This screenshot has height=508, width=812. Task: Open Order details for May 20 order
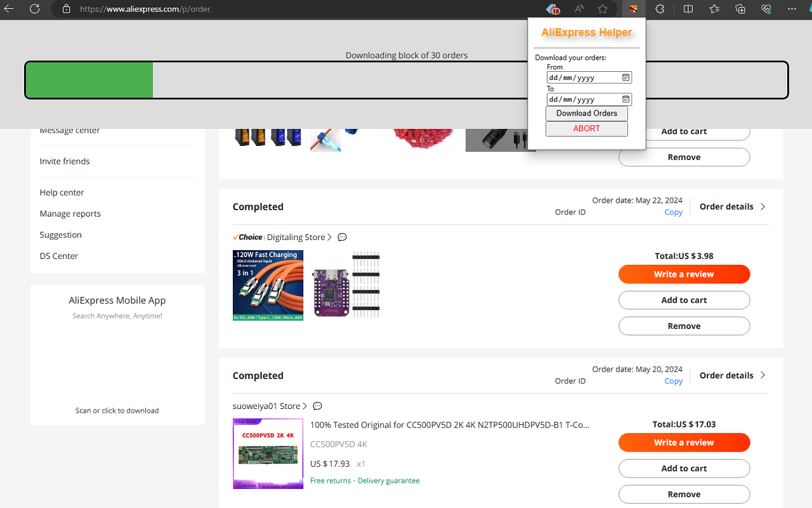[x=733, y=375]
